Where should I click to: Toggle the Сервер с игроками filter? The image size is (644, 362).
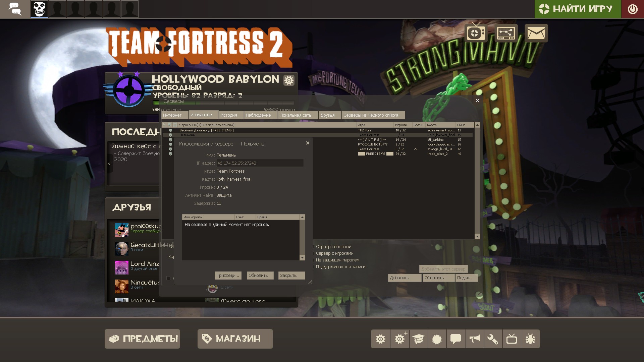click(334, 253)
